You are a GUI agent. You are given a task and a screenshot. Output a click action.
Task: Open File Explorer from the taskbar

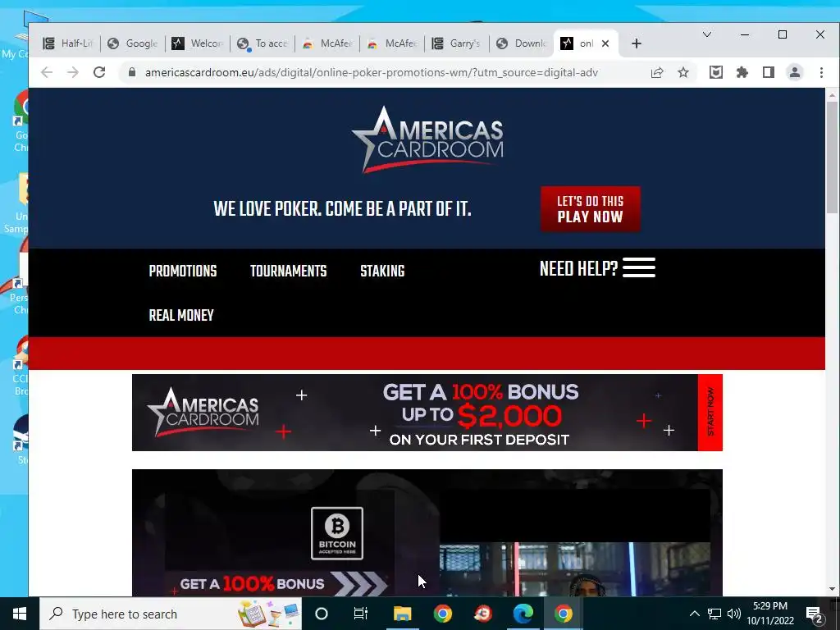pyautogui.click(x=402, y=614)
